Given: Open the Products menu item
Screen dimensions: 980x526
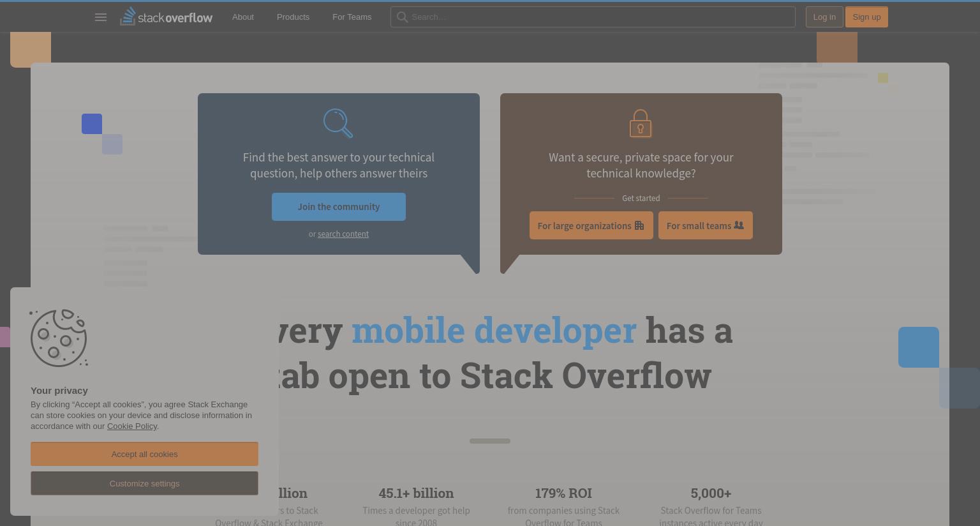Looking at the screenshot, I should [293, 17].
